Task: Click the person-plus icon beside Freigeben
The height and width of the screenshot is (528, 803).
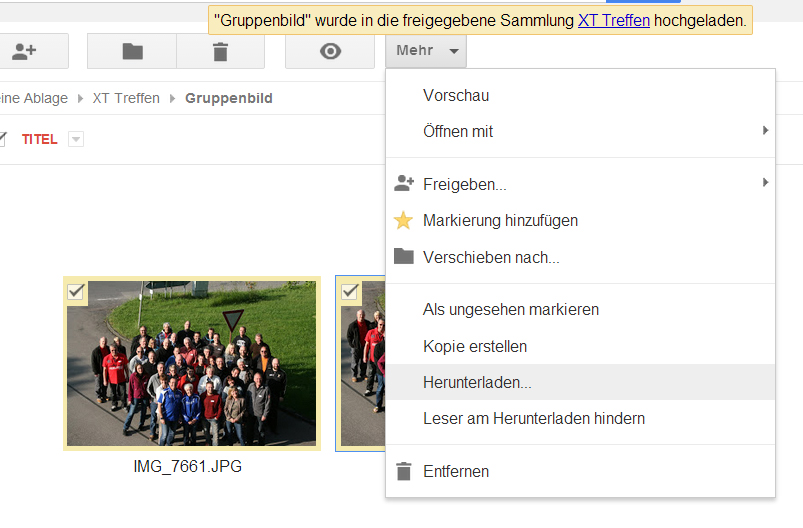Action: pos(404,184)
